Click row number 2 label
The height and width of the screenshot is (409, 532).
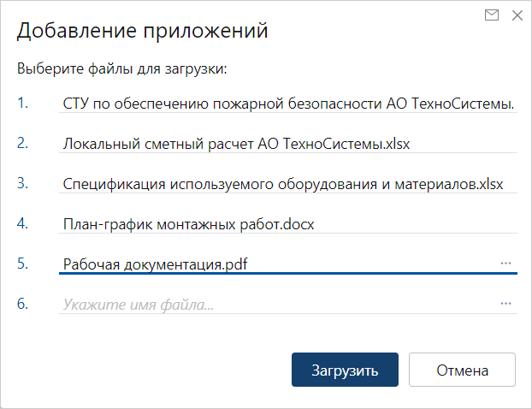23,143
